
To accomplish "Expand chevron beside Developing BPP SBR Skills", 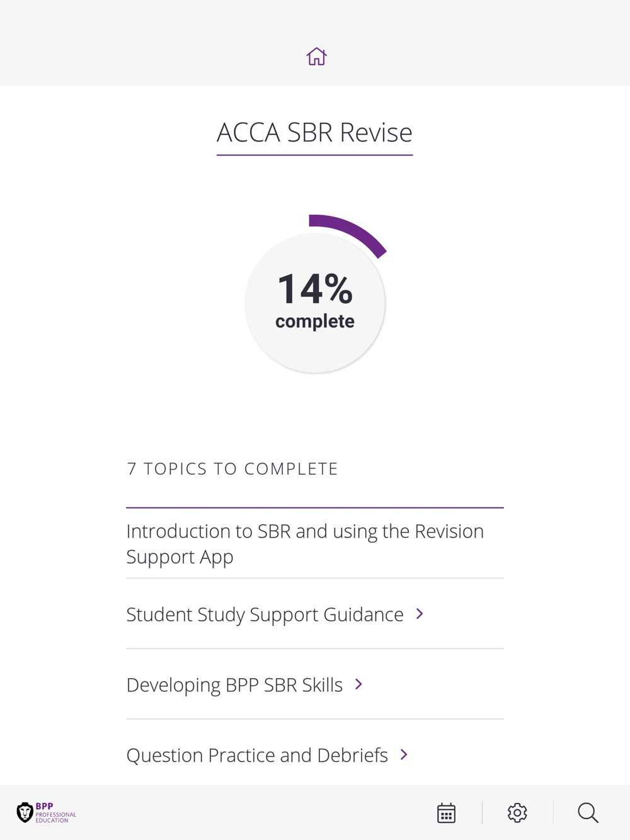I will coord(358,684).
